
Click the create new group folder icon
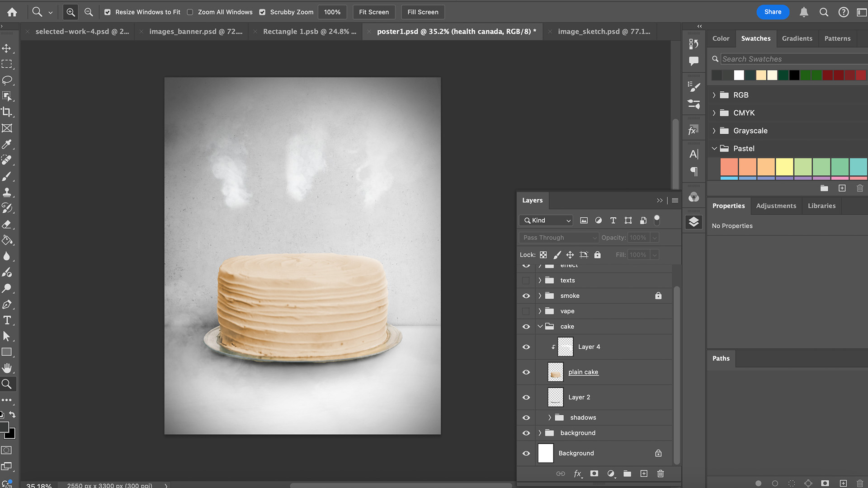(627, 474)
